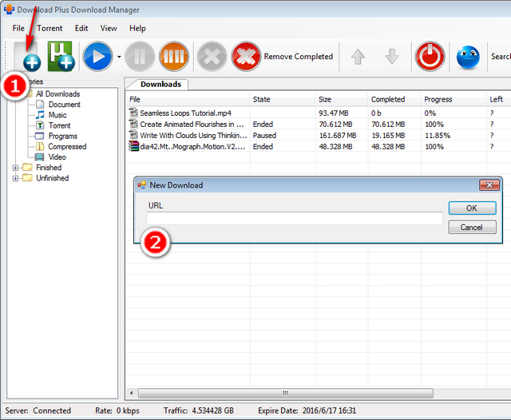Image resolution: width=511 pixels, height=420 pixels.
Task: Click the scrollbar left arrow
Action: click(131, 393)
